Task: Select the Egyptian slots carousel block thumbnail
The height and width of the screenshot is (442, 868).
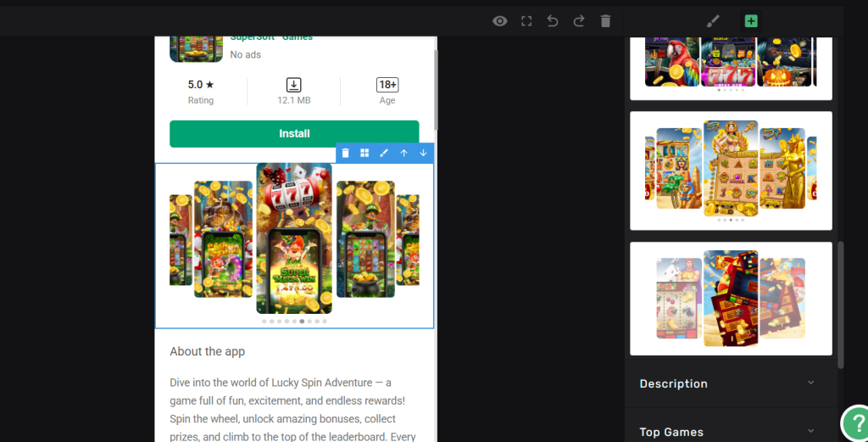Action: click(731, 171)
